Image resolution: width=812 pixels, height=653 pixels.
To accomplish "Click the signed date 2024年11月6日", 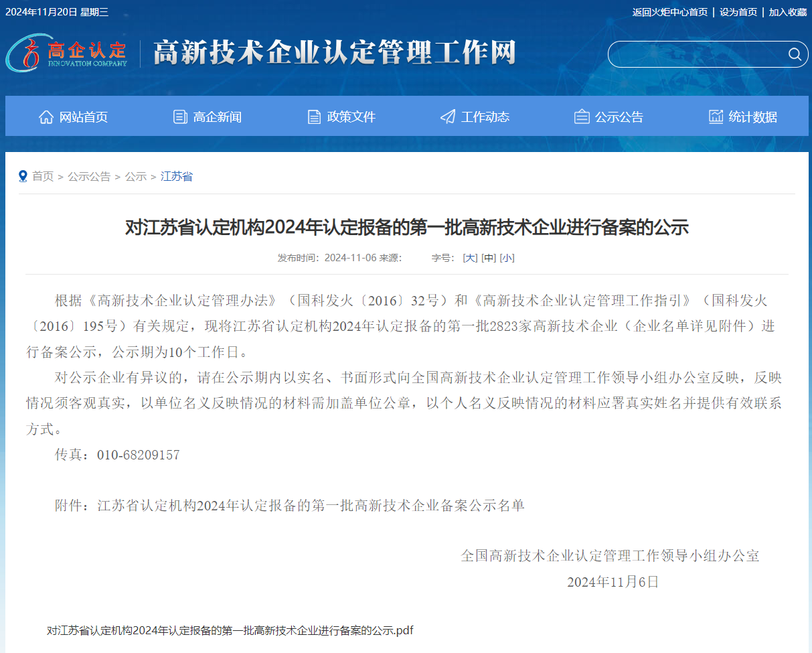I will point(613,582).
